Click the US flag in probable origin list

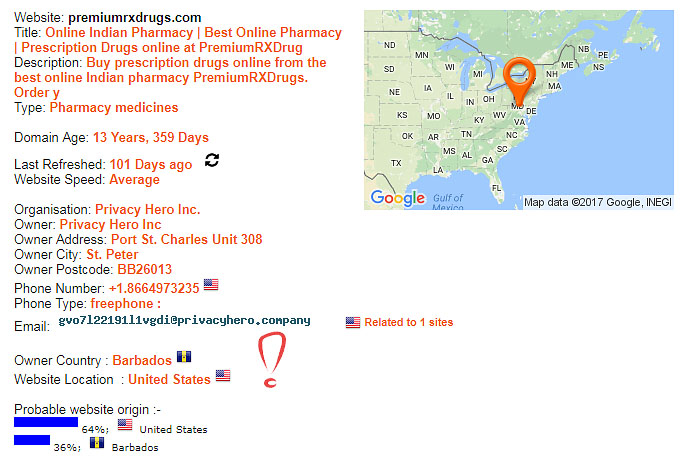(x=125, y=425)
